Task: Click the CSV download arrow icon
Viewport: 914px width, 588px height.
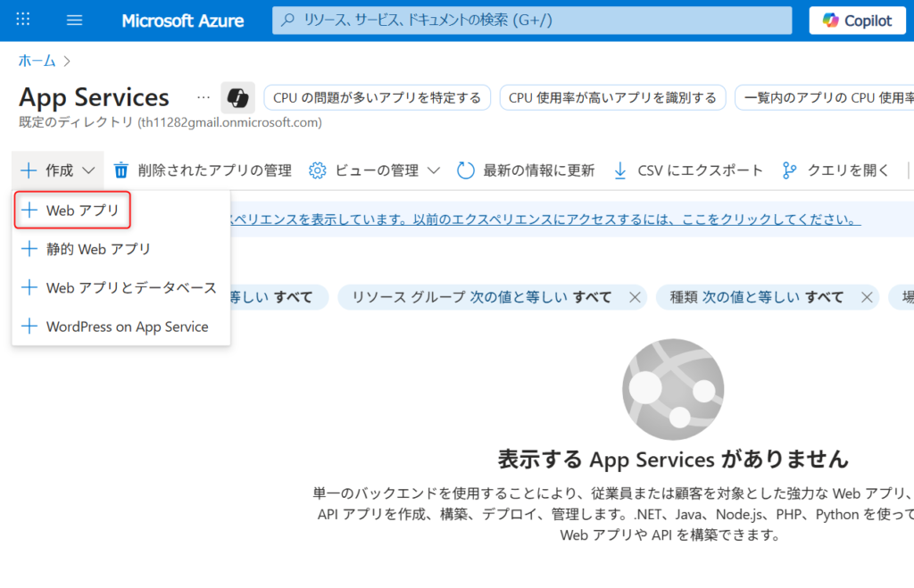Action: click(620, 170)
